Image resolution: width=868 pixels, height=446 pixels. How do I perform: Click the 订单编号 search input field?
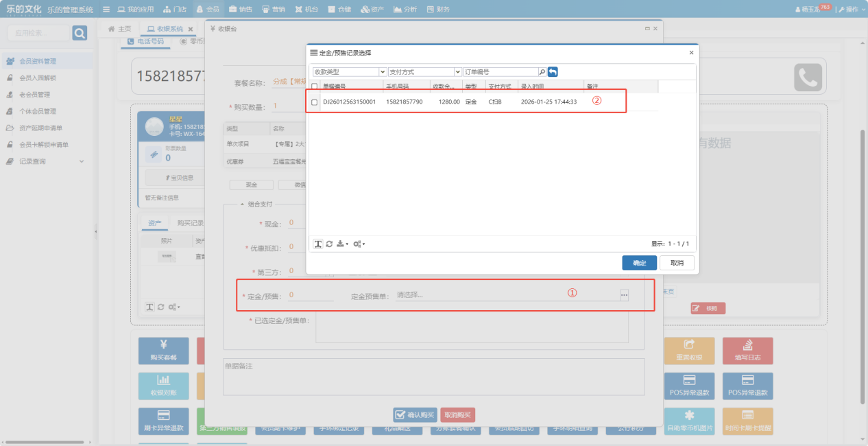tap(501, 72)
